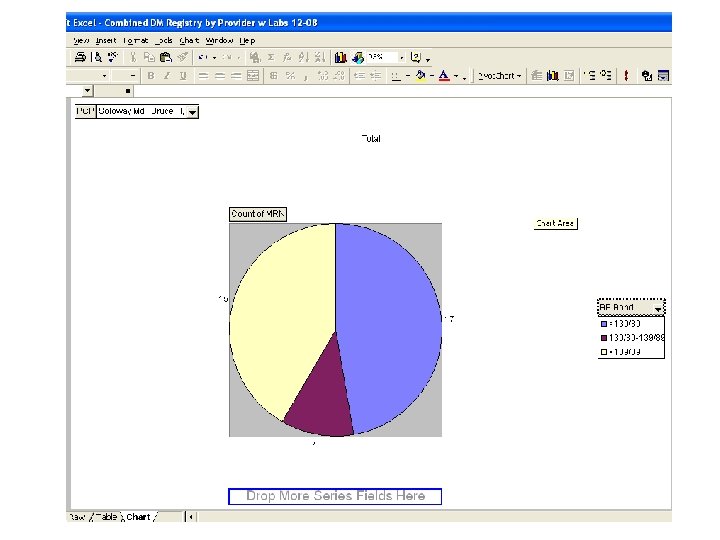Toggle Bold formatting
The image size is (720, 540).
tap(150, 76)
